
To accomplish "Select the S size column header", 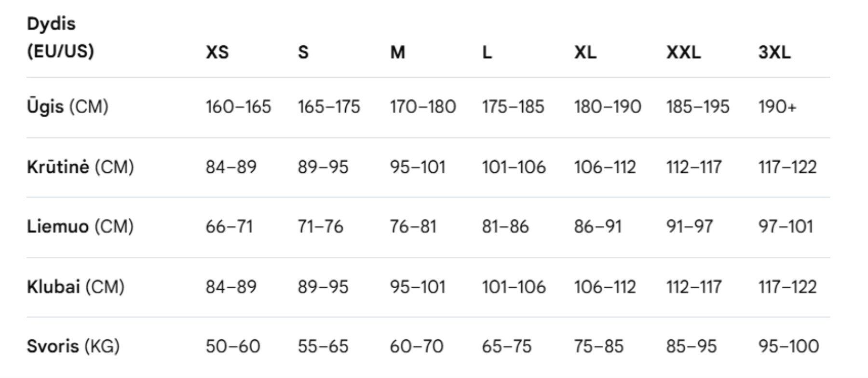I will point(303,52).
